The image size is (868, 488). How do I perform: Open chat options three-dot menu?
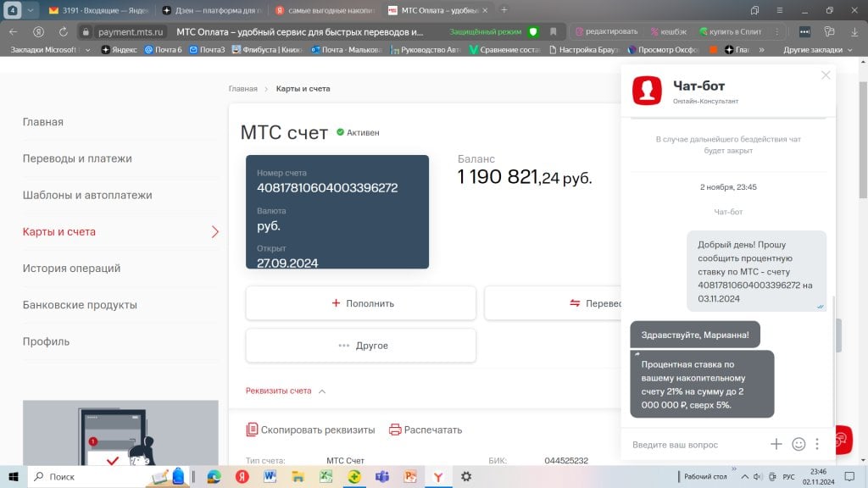click(x=817, y=444)
